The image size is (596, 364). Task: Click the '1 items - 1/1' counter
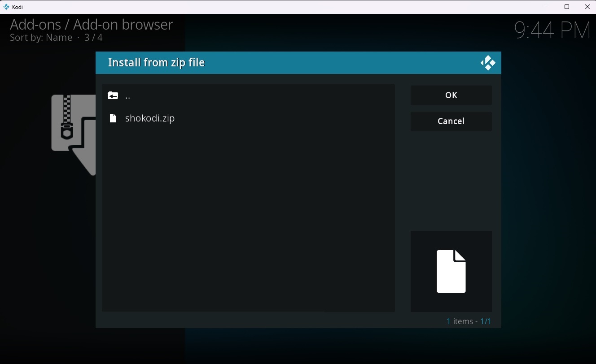[x=469, y=321]
